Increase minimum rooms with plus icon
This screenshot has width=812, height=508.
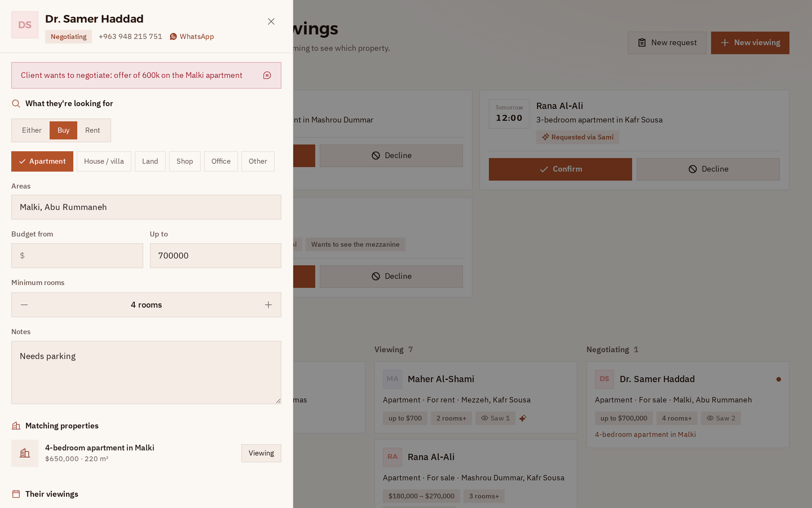point(268,305)
